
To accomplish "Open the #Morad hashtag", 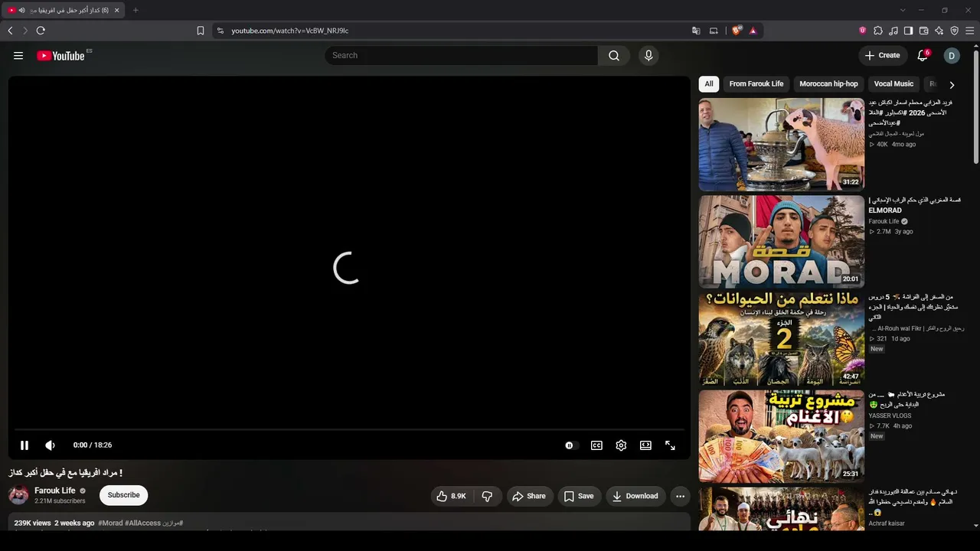I will click(110, 523).
